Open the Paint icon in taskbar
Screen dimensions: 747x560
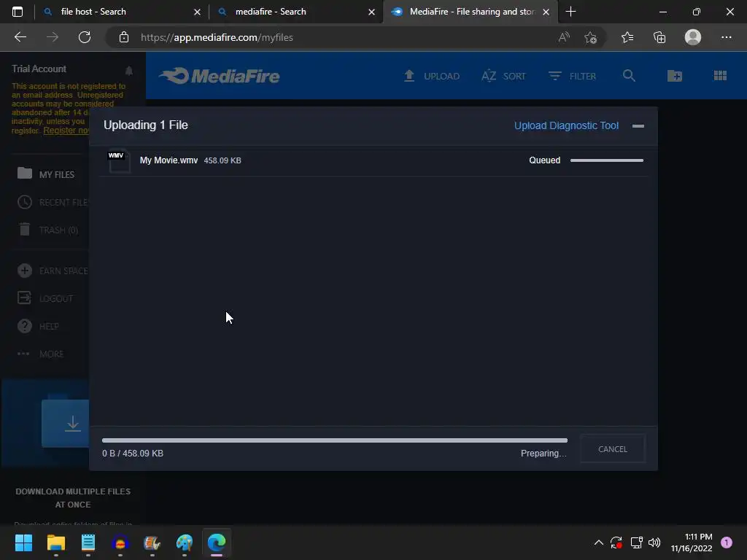pyautogui.click(x=185, y=542)
